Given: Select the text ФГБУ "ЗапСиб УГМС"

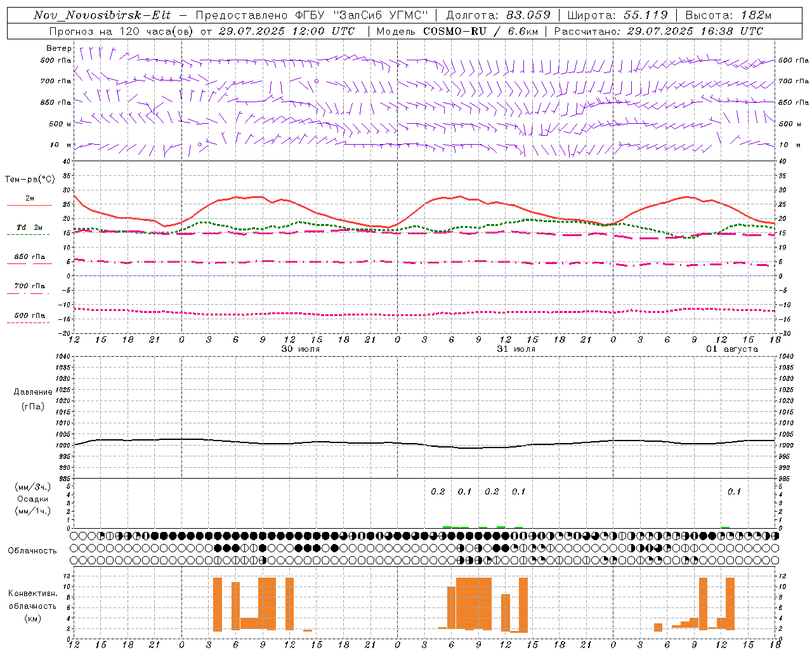Looking at the screenshot, I should pos(362,15).
